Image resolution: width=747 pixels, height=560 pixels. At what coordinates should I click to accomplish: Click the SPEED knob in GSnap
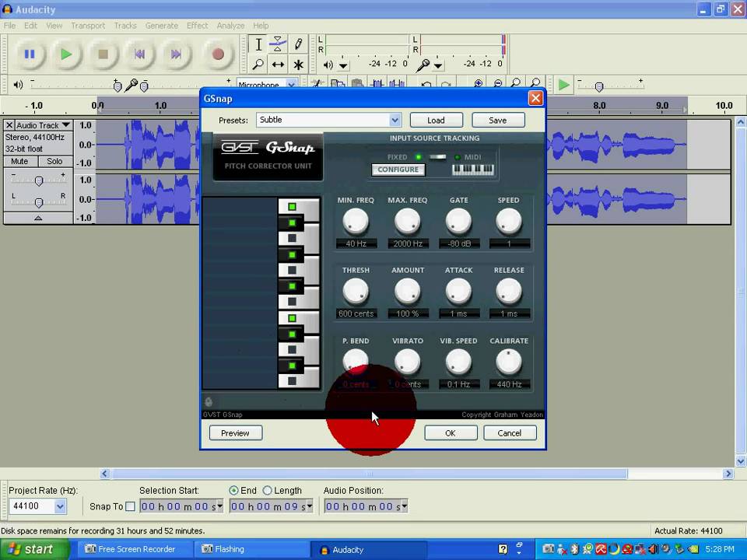(508, 222)
